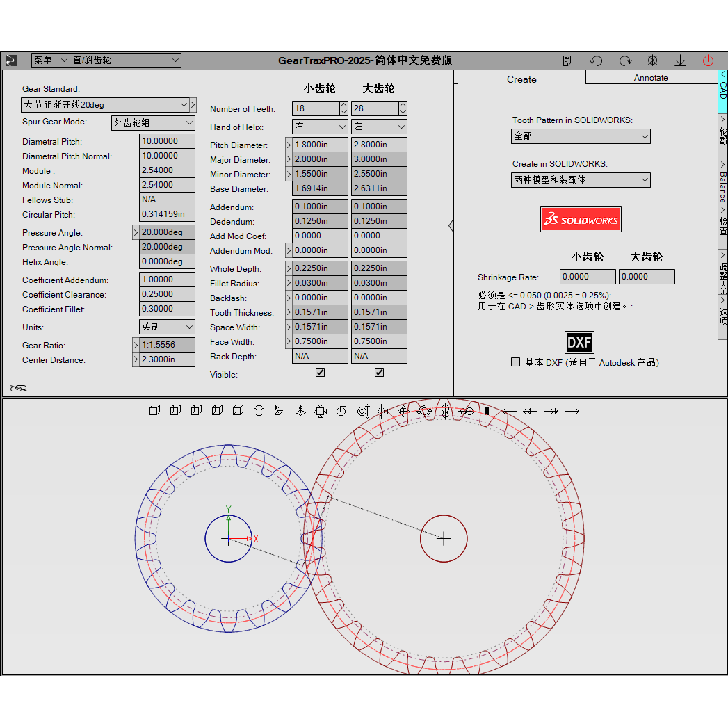Pause the gear animation
Screen dimensions: 728x728
pyautogui.click(x=487, y=412)
